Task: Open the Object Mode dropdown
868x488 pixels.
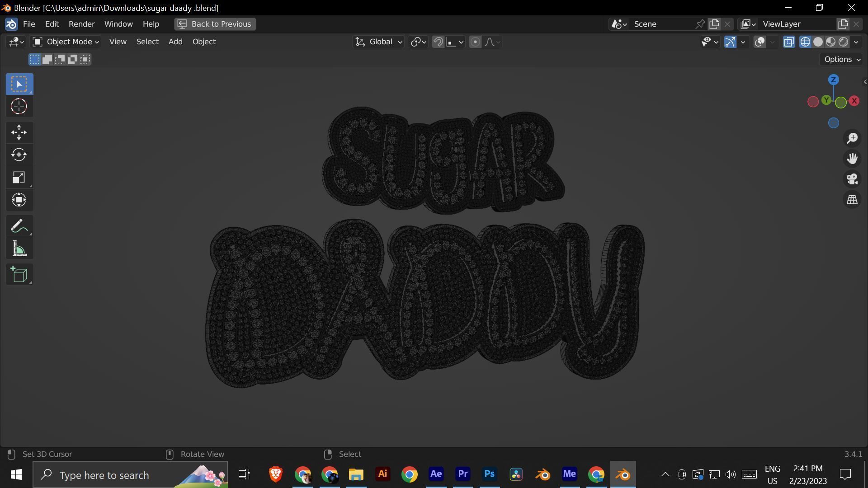Action: 66,42
